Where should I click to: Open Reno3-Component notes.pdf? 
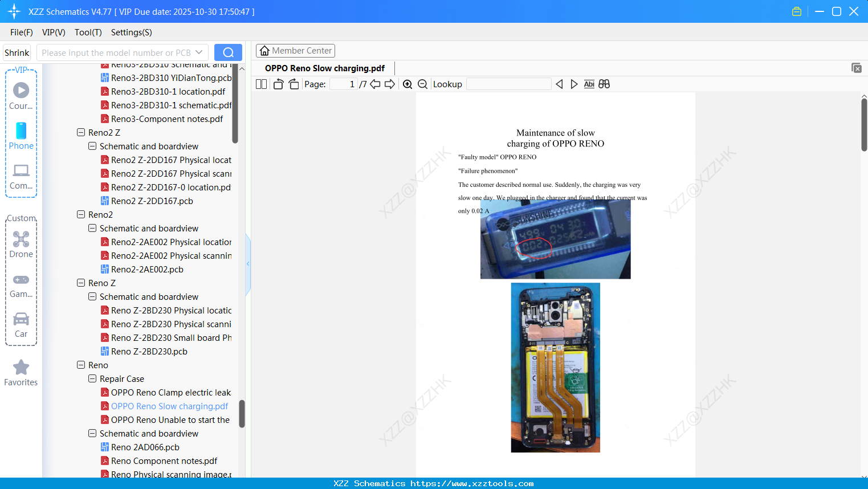tap(161, 119)
